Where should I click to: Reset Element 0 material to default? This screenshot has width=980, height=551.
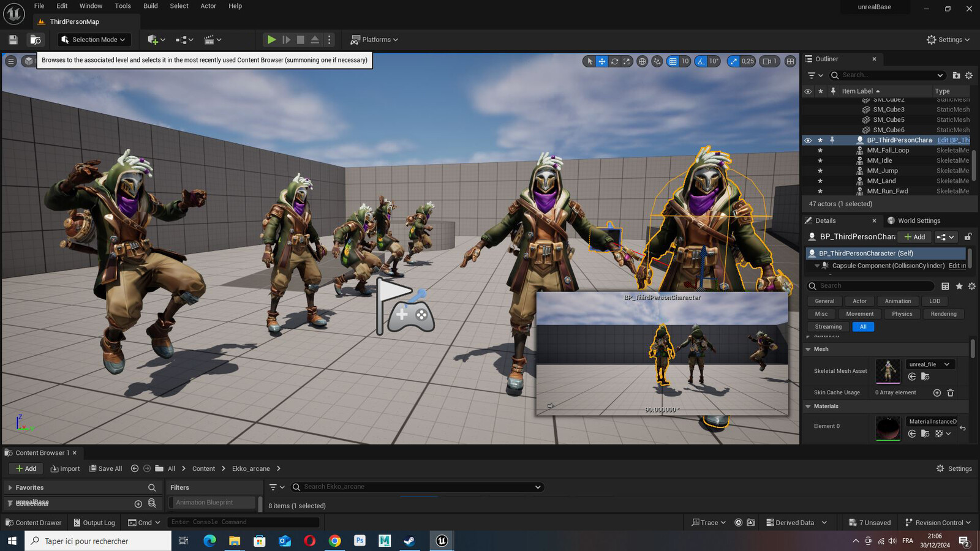(x=962, y=428)
